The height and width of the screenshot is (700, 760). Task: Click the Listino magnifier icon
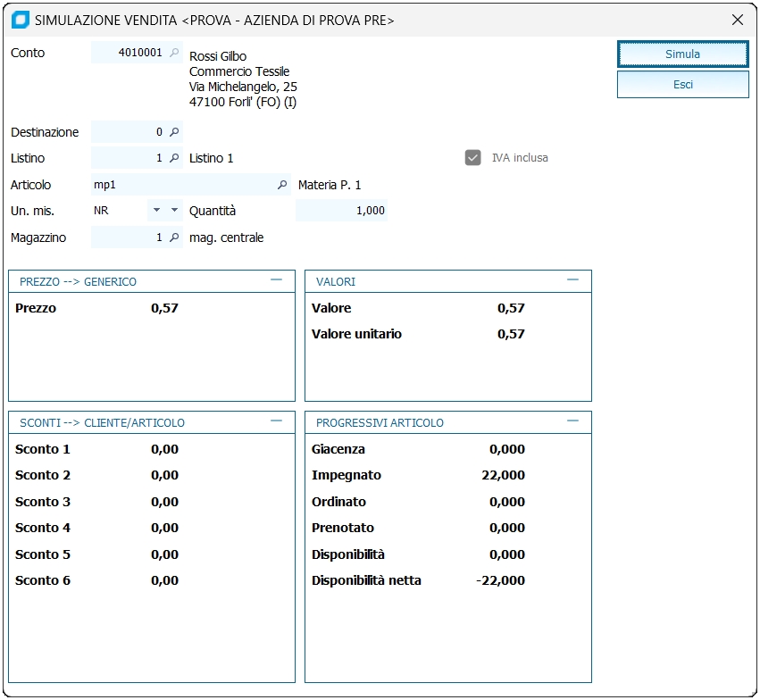(174, 158)
